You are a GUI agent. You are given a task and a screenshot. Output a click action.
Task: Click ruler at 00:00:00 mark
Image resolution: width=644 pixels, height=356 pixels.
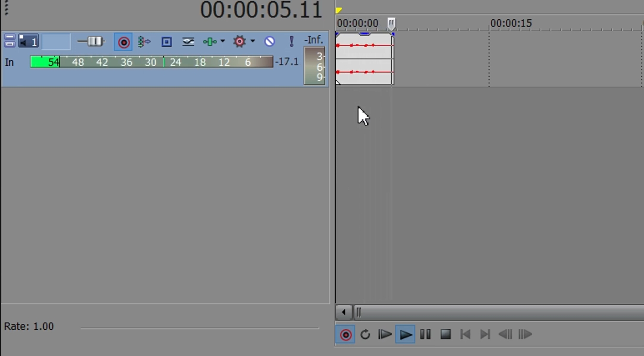[357, 23]
